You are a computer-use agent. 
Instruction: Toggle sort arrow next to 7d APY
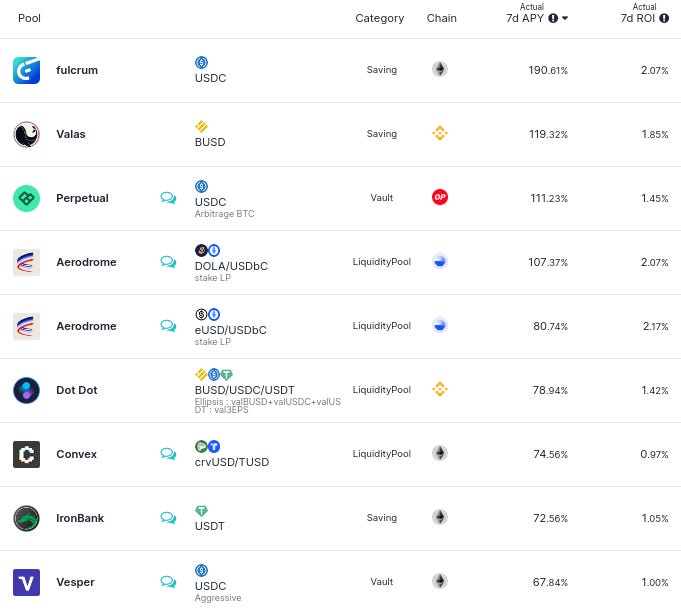565,18
